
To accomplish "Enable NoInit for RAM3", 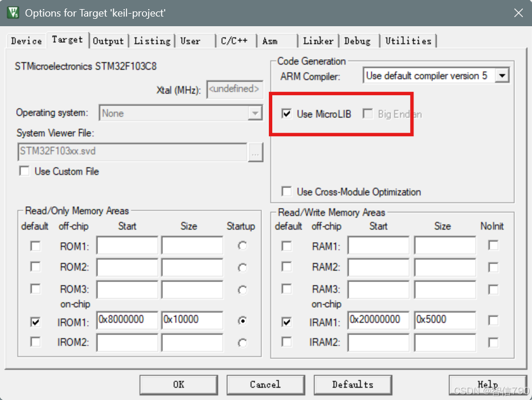I will pyautogui.click(x=493, y=289).
